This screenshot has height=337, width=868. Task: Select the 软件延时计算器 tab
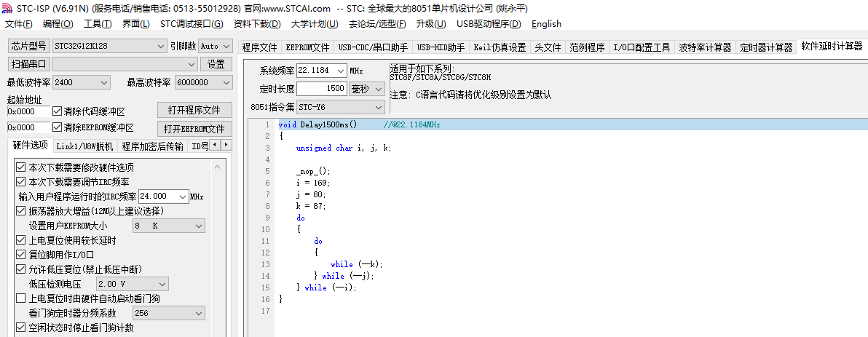click(x=832, y=47)
